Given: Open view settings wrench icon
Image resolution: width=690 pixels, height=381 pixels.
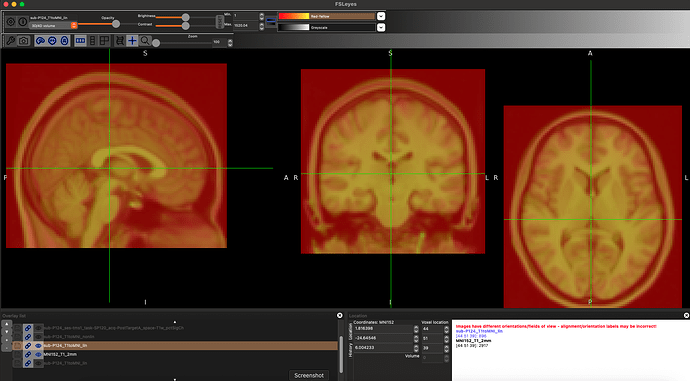Looking at the screenshot, I should [x=11, y=41].
